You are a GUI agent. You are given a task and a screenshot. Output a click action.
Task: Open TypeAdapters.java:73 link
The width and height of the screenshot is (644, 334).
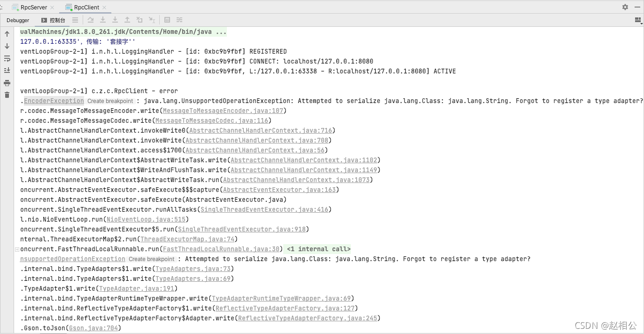(193, 269)
